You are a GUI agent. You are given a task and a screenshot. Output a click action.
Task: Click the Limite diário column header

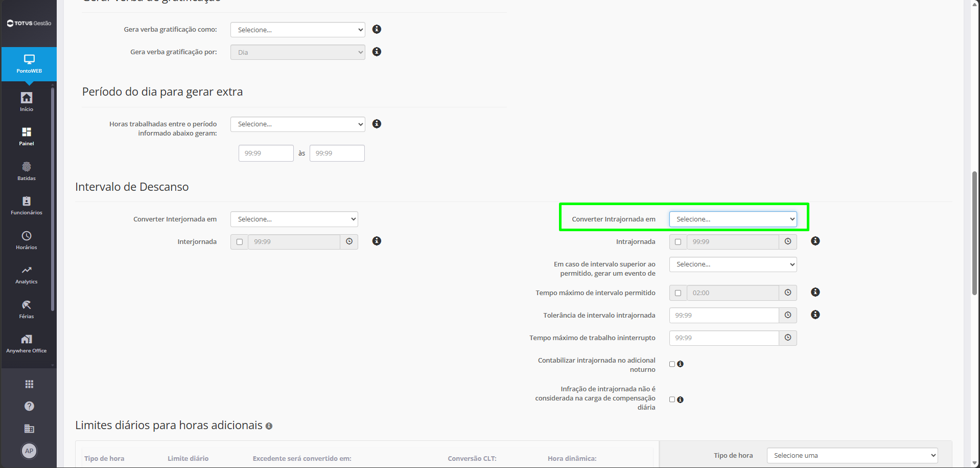coord(188,458)
